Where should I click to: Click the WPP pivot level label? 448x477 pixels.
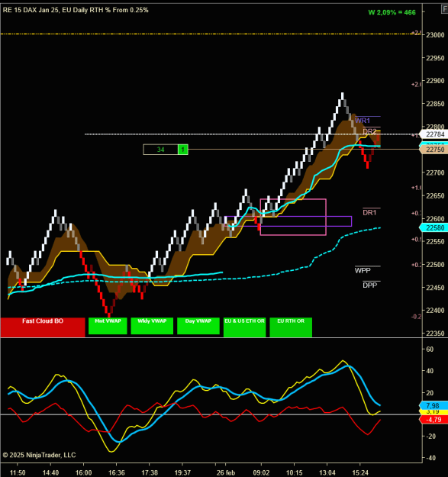click(363, 270)
